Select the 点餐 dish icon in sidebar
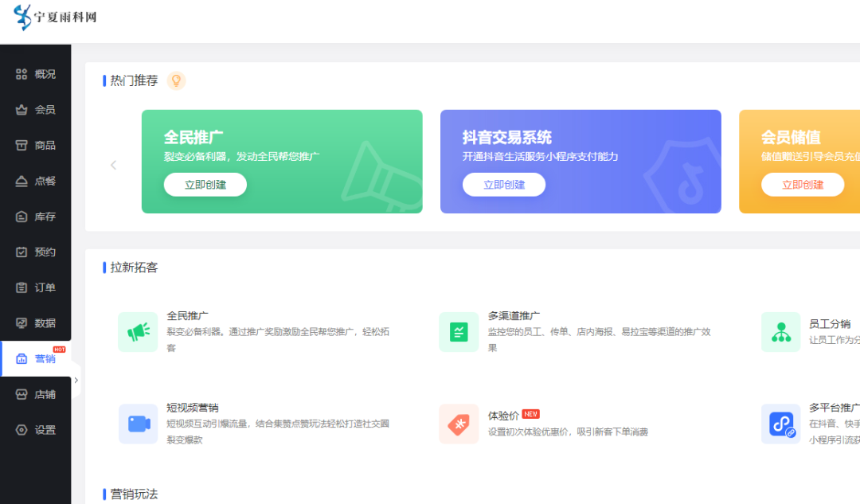The width and height of the screenshot is (860, 504). coord(21,181)
